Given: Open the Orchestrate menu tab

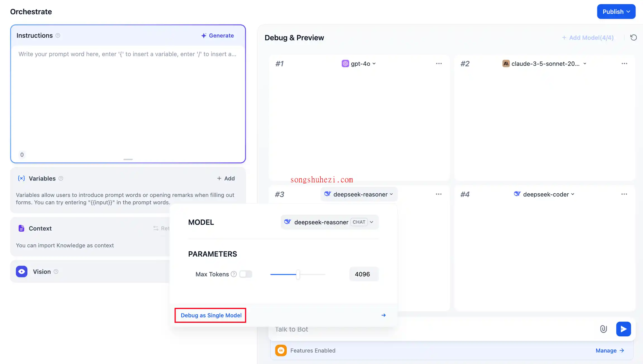Looking at the screenshot, I should [x=30, y=11].
